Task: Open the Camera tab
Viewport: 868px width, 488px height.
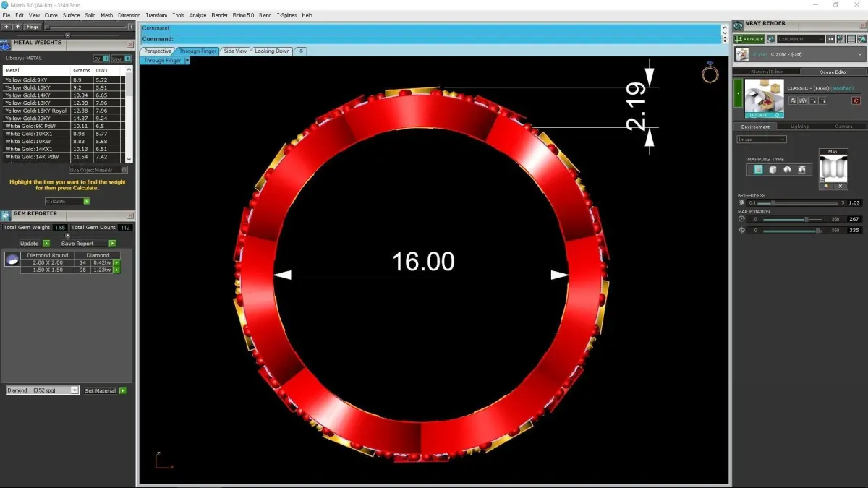Action: [843, 127]
